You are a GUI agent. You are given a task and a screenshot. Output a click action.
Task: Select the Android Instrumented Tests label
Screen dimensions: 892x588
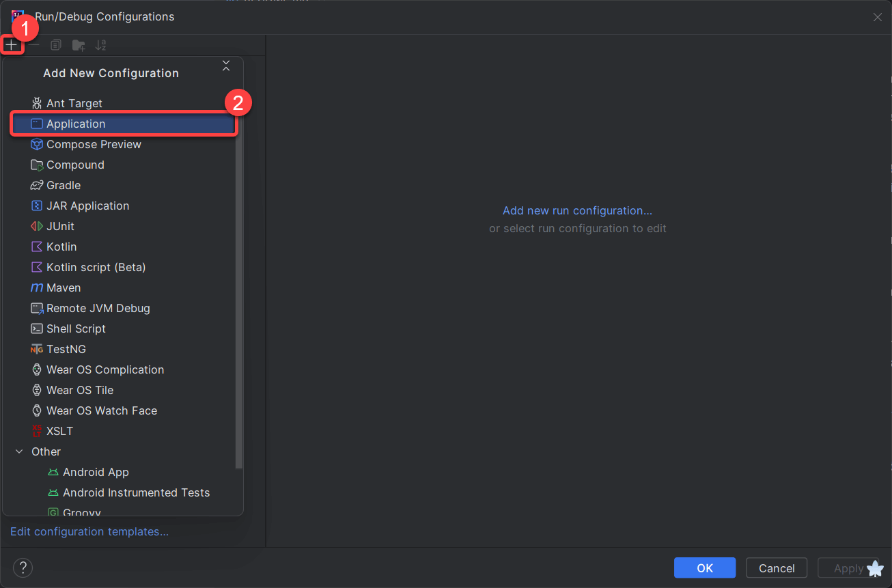coord(137,492)
